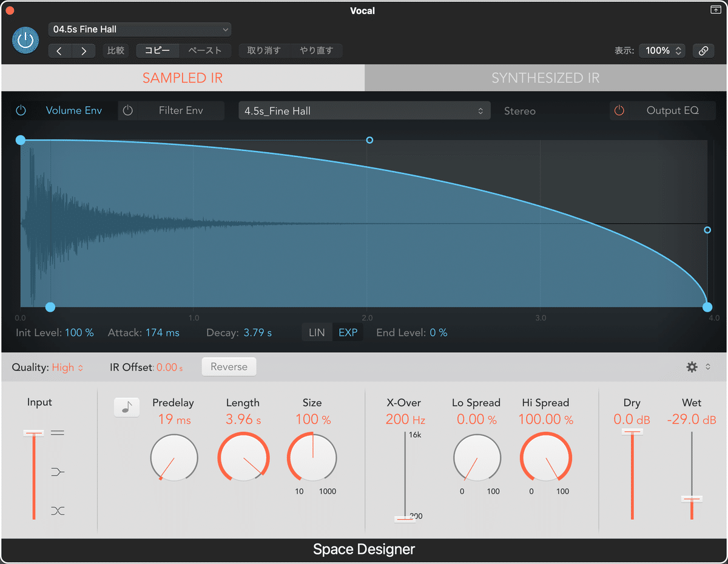Click the Attack time envelope point
This screenshot has height=564, width=728.
click(50, 307)
